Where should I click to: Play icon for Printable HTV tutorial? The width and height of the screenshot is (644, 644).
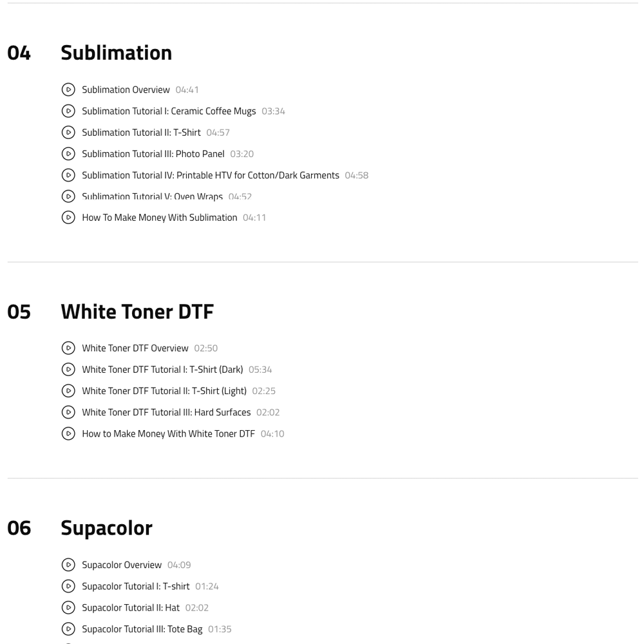pyautogui.click(x=68, y=175)
